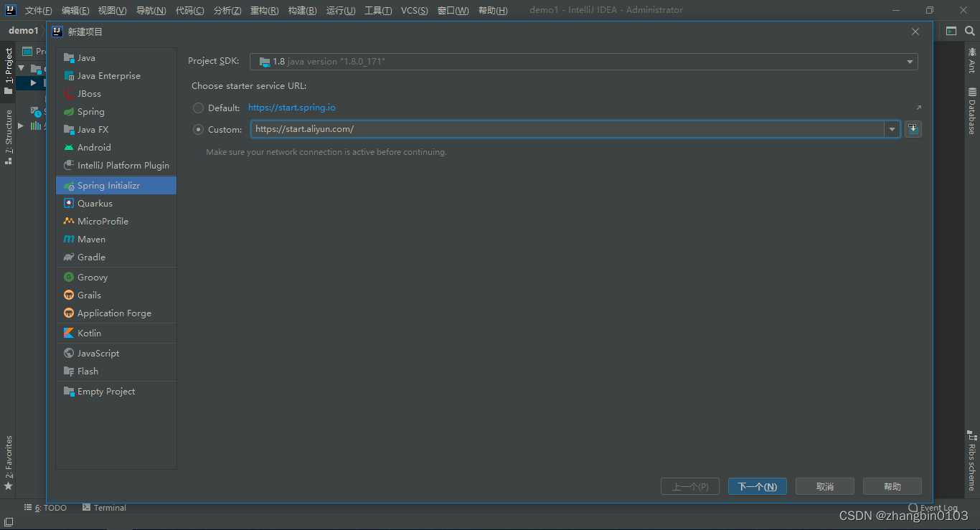Choose Groovy project type
Screen dimensions: 980x530
116,278
